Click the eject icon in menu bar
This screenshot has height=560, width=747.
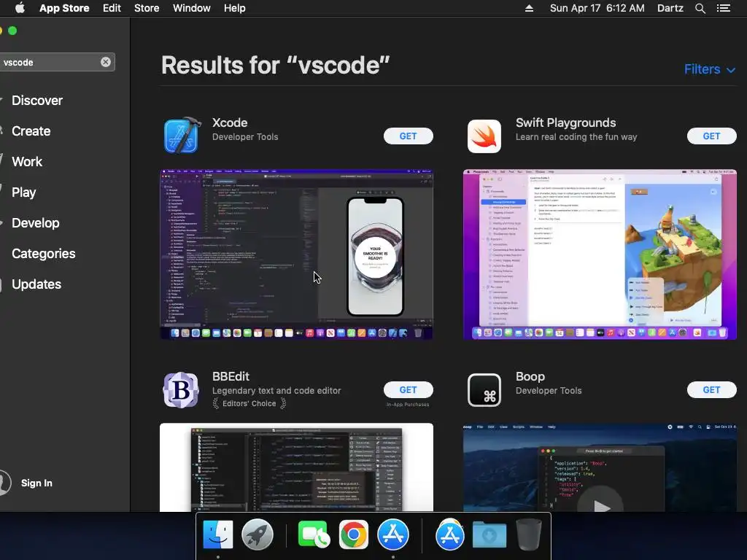529,8
